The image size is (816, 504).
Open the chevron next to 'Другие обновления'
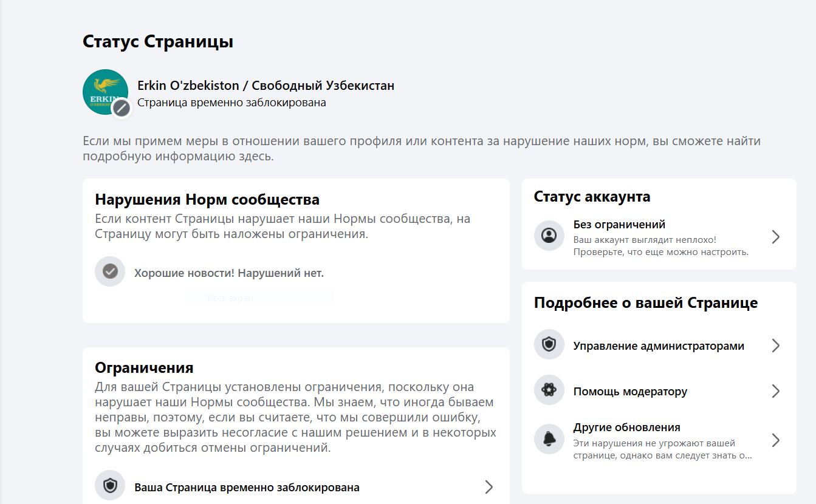click(775, 440)
